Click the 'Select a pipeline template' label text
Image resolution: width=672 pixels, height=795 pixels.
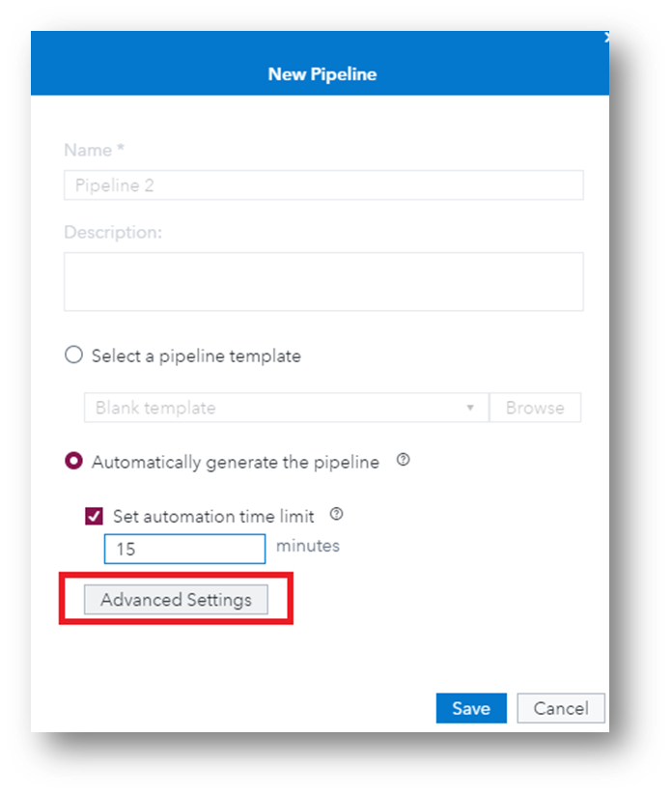(x=196, y=356)
